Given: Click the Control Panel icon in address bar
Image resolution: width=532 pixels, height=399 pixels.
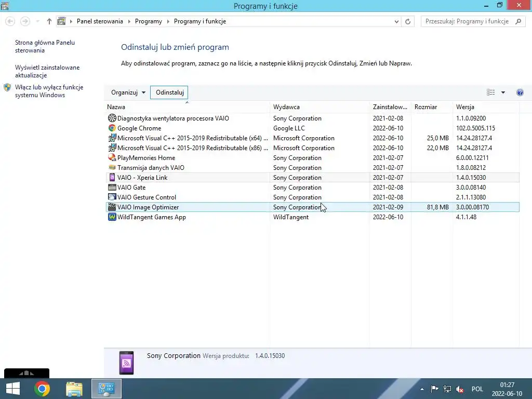Looking at the screenshot, I should click(61, 21).
